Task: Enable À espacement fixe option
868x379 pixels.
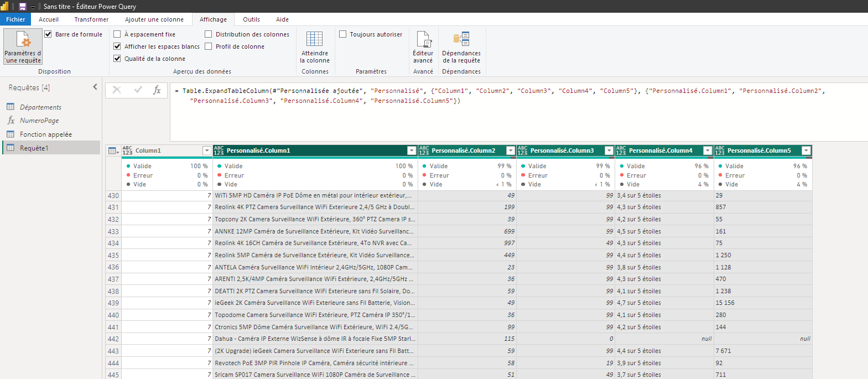Action: pyautogui.click(x=117, y=34)
